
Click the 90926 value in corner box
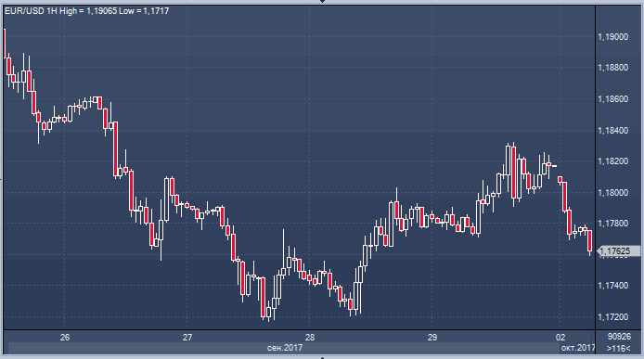[x=619, y=337]
